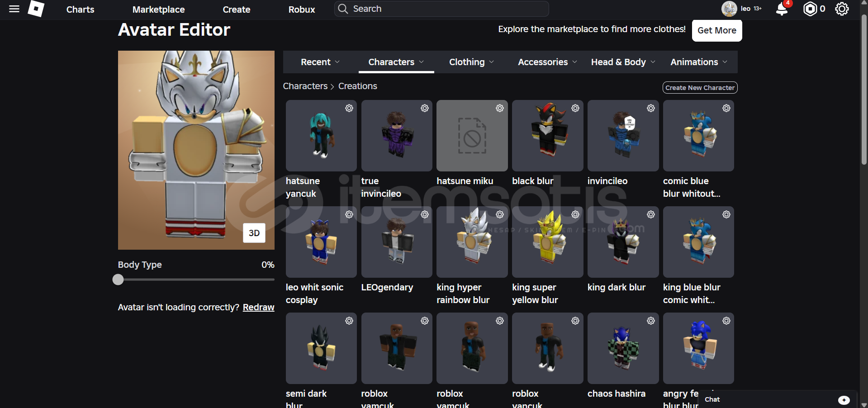Click the leo profile avatar icon
The width and height of the screenshot is (868, 408).
[729, 9]
